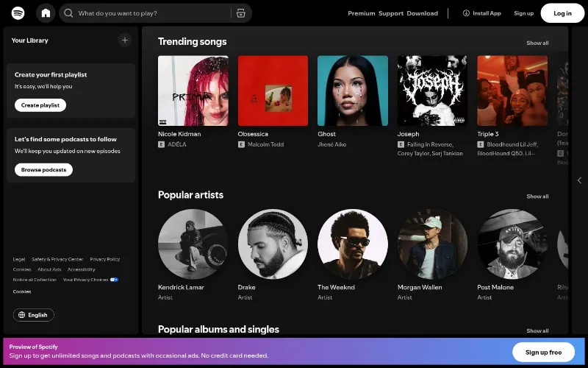Viewport: 588px width, 368px height.
Task: Click explicit badge beside Malcolm Todd
Action: [x=241, y=144]
